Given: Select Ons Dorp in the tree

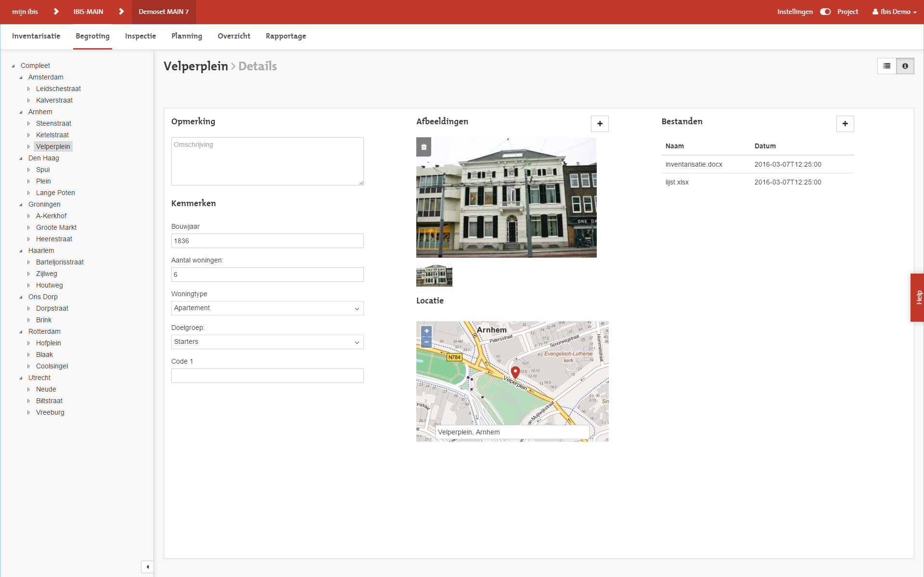Looking at the screenshot, I should [x=43, y=297].
